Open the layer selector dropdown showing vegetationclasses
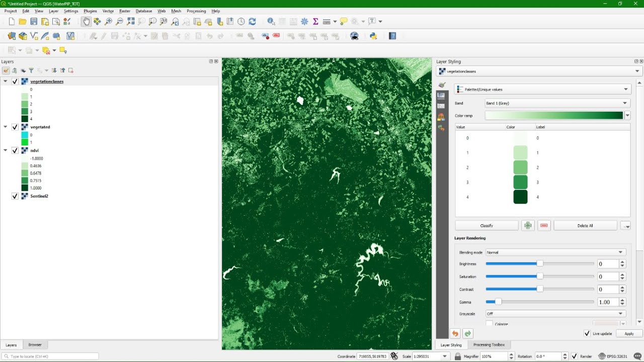This screenshot has width=644, height=362. pos(539,71)
